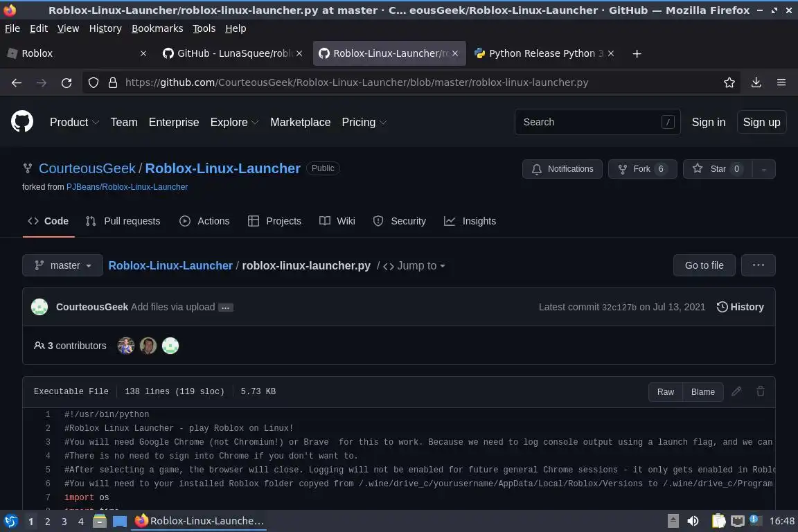This screenshot has height=532, width=798.
Task: Switch to workspace 2
Action: 47,522
